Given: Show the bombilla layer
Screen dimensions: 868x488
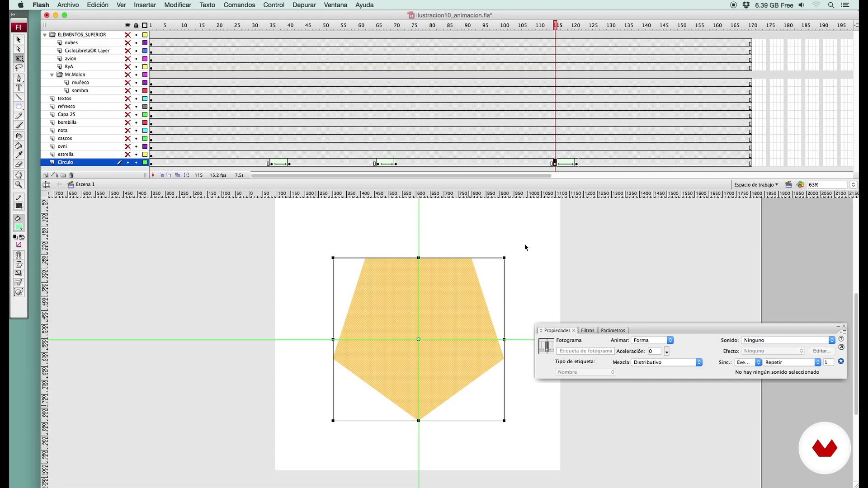Looking at the screenshot, I should pyautogui.click(x=128, y=122).
